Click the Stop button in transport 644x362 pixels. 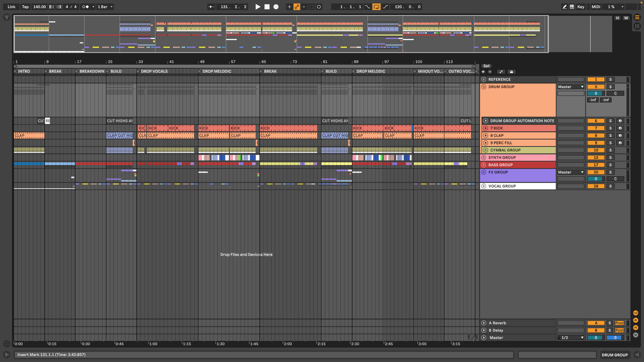coord(267,7)
